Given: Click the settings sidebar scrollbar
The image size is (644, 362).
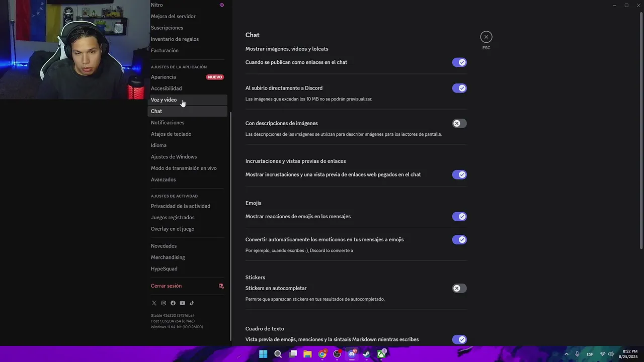Looking at the screenshot, I should [230, 226].
